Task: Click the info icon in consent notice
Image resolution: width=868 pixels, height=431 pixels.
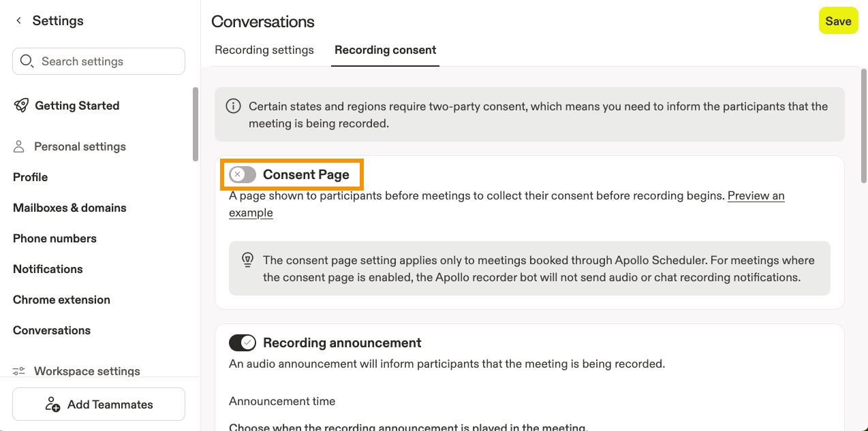Action: tap(234, 106)
